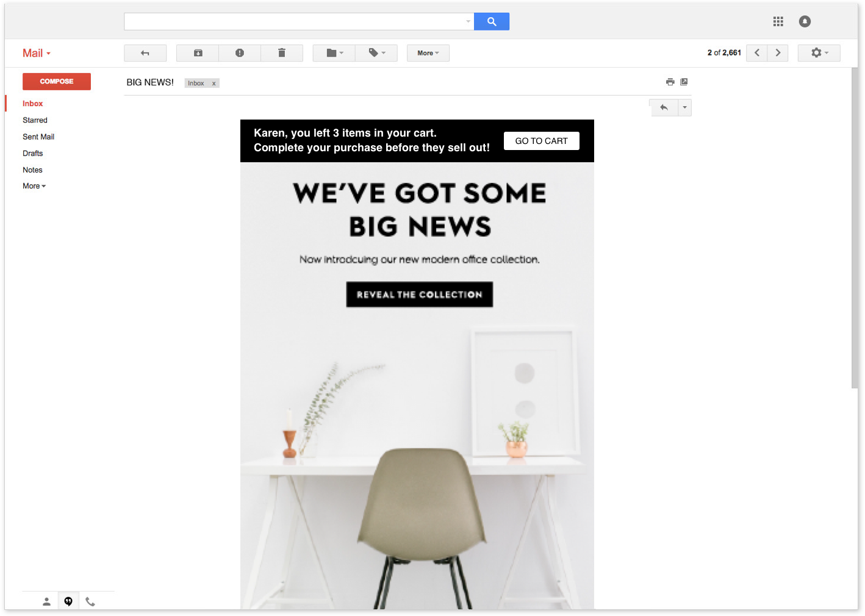Archive this email
Screen dimensions: 865x616
tap(198, 53)
